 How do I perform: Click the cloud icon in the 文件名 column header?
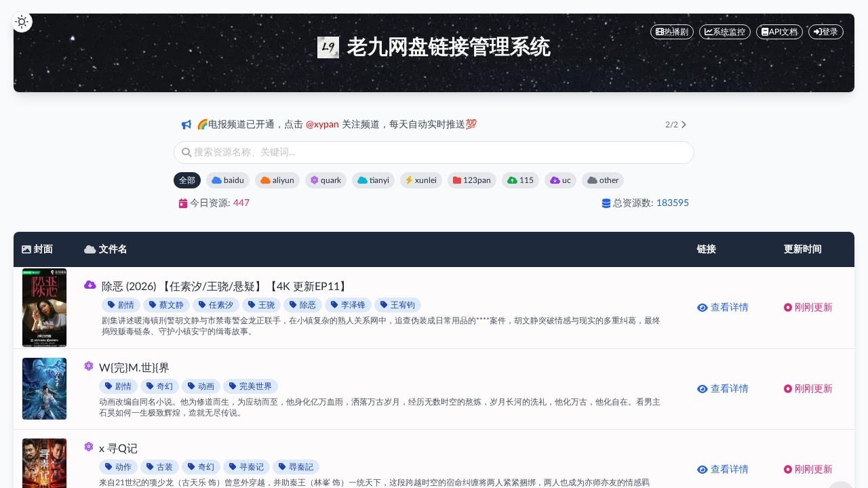[90, 249]
